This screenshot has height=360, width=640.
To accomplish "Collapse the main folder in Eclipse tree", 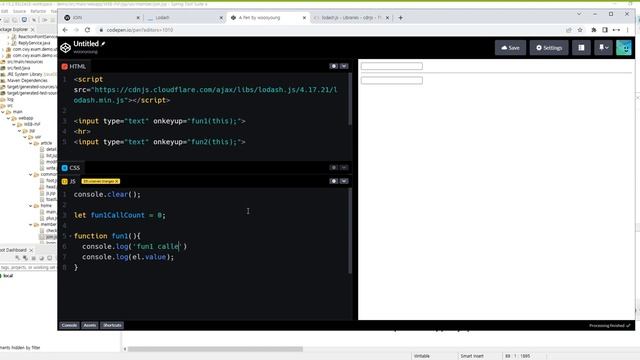I will tap(3, 112).
